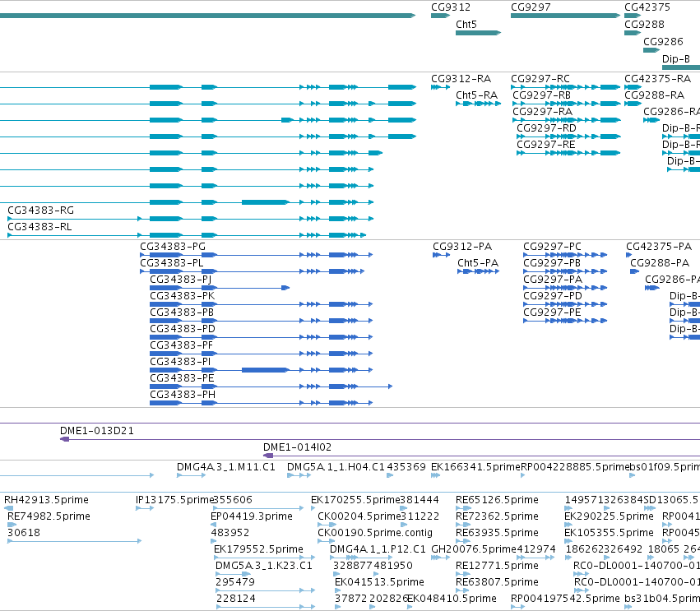Image resolution: width=700 pixels, height=611 pixels.
Task: Click cDNA DMG4A3_1.M11.C1
Action: tap(191, 475)
